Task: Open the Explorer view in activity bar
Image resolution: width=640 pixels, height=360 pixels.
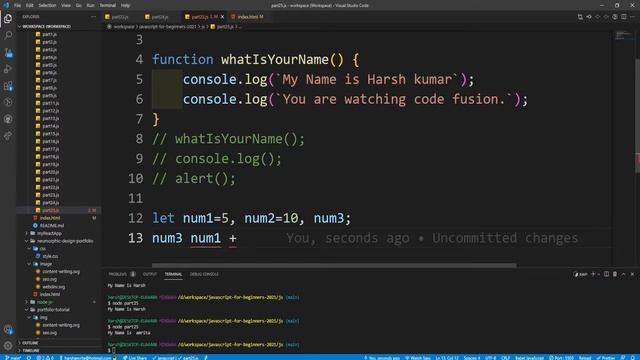Action: tap(8, 19)
